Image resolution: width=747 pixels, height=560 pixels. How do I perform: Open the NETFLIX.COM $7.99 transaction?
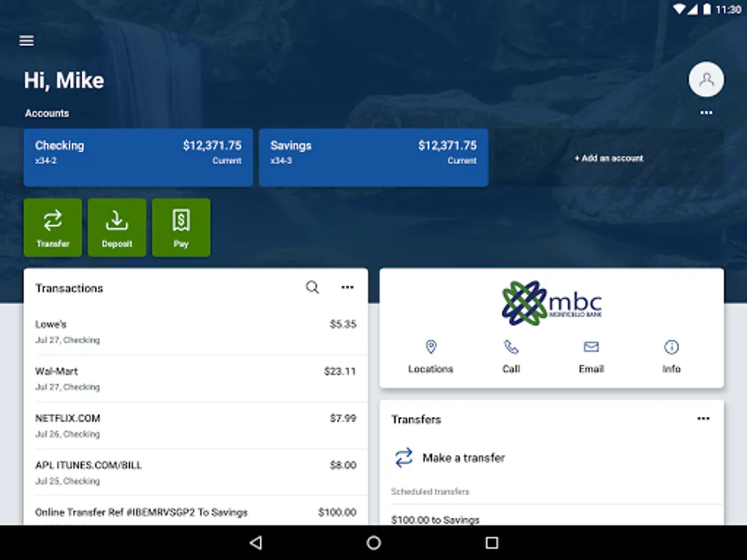click(195, 426)
